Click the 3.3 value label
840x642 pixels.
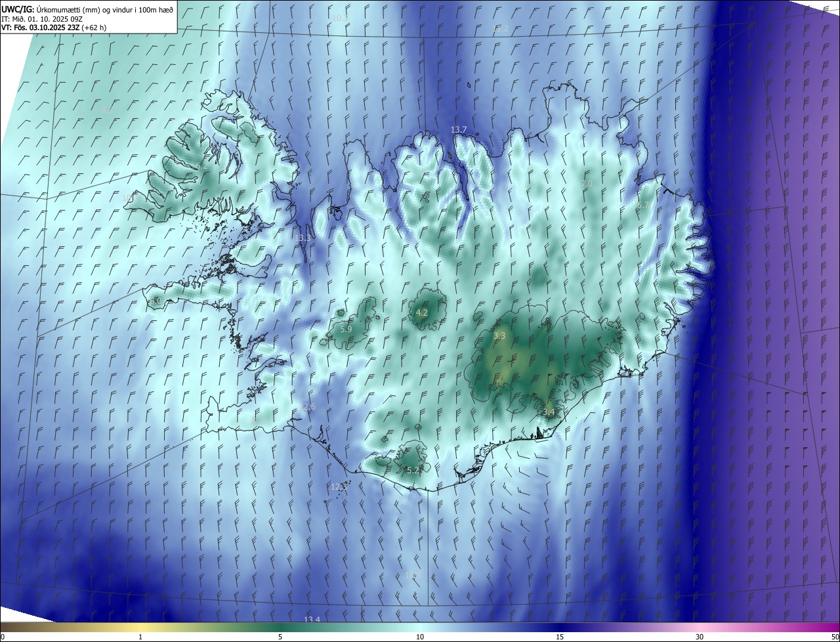point(499,335)
